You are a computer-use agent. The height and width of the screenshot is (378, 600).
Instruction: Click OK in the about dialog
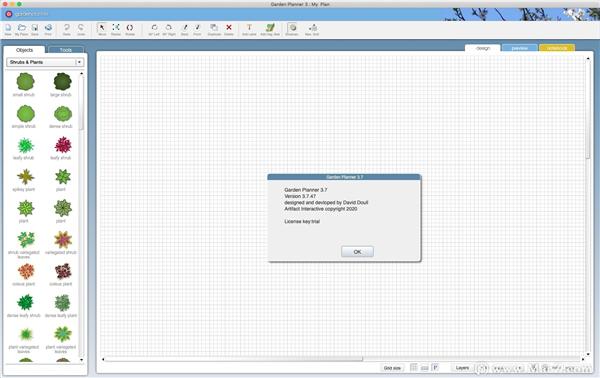(357, 252)
